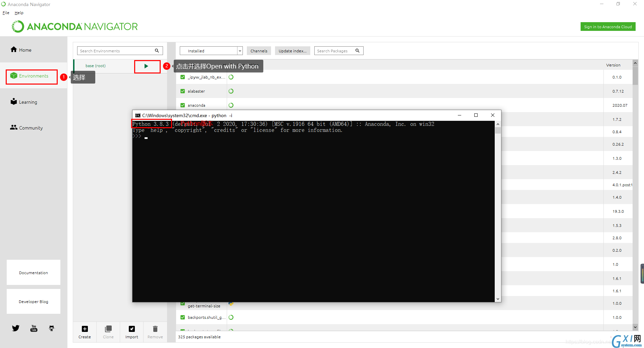Toggle checkbox for alabaster package
The height and width of the screenshot is (348, 644).
(183, 91)
